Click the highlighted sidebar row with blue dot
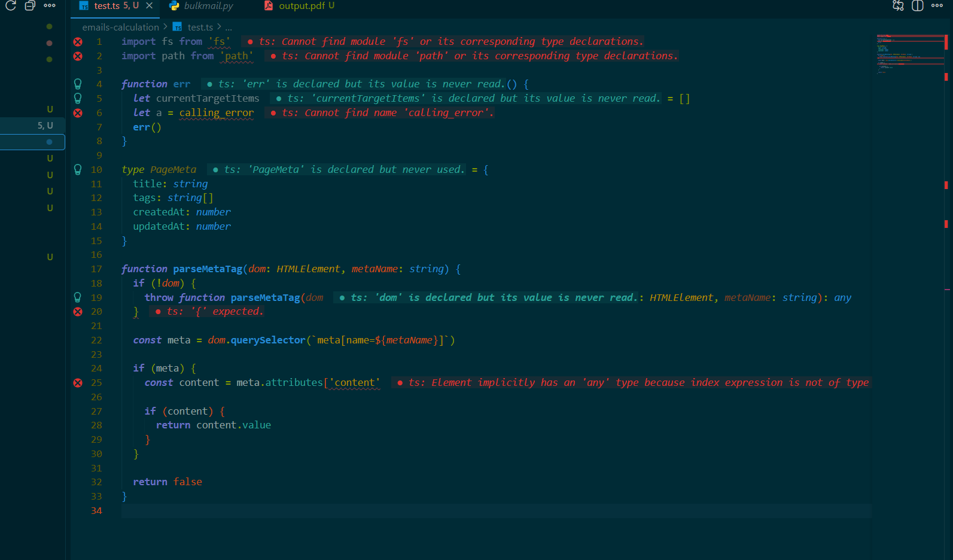 tap(33, 142)
